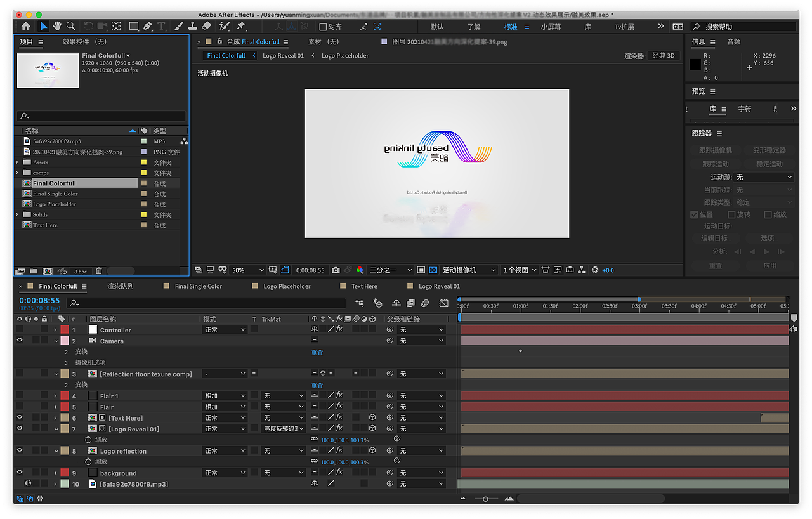Select the Puppet Pin tool

pyautogui.click(x=240, y=26)
